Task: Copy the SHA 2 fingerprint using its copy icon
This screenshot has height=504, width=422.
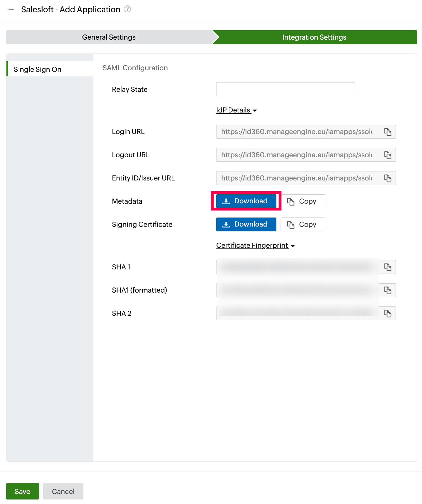Action: (x=387, y=313)
